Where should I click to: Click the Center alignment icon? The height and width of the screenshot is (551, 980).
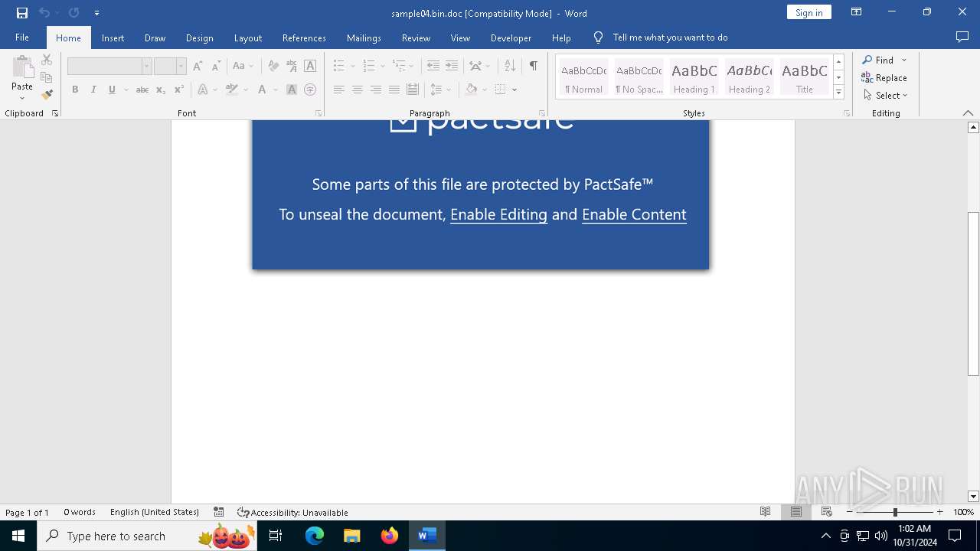(357, 90)
